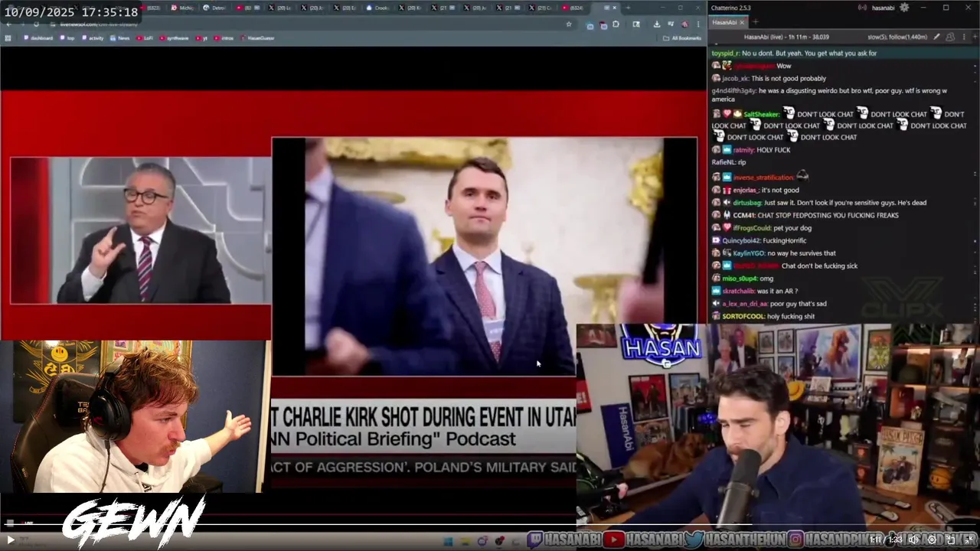980x551 pixels.
Task: Open the video player settings gear
Action: click(932, 540)
